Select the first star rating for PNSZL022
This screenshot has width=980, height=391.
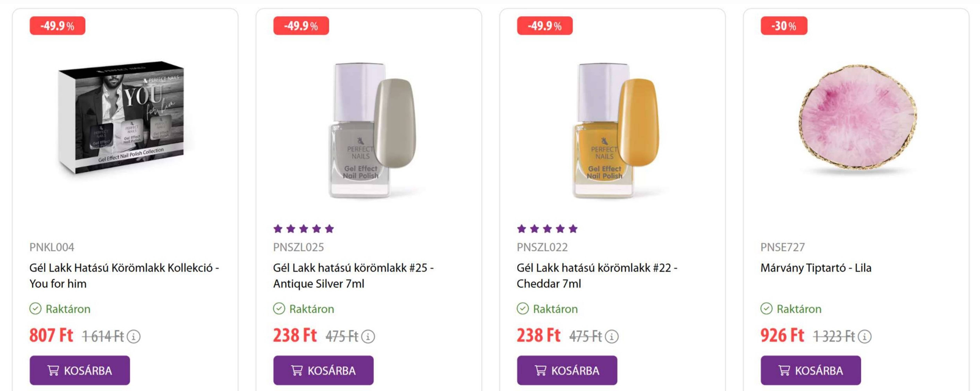coord(521,229)
